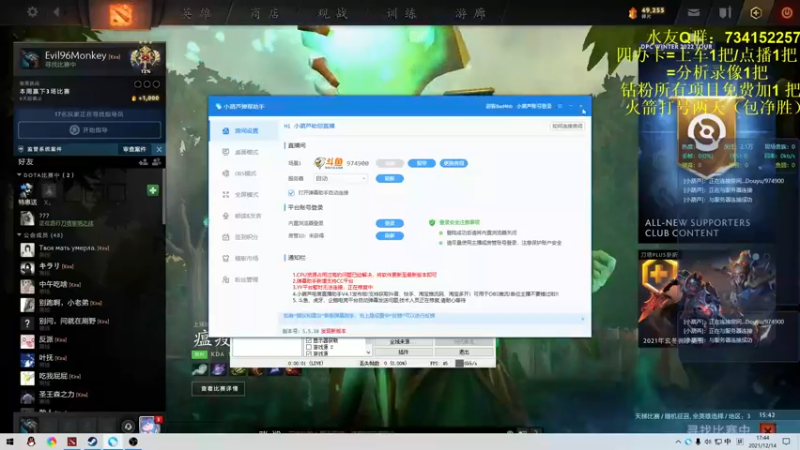Click the 更换房间 button
Image resolution: width=800 pixels, height=450 pixels.
click(454, 163)
